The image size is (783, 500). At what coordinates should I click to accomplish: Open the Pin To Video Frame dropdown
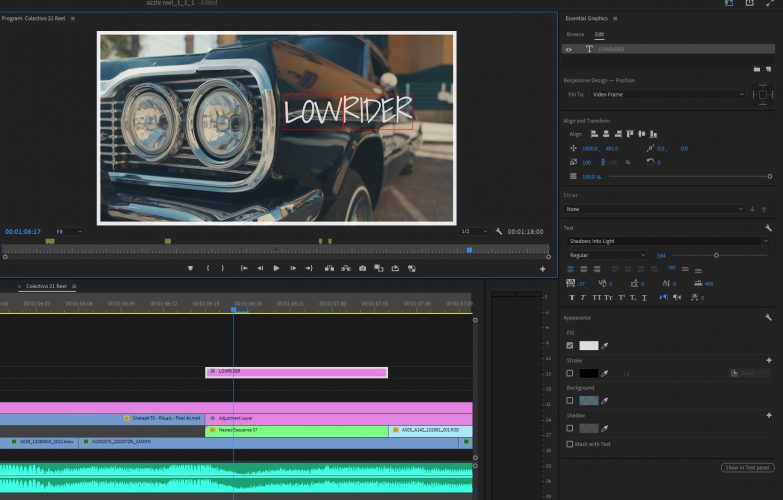(668, 94)
